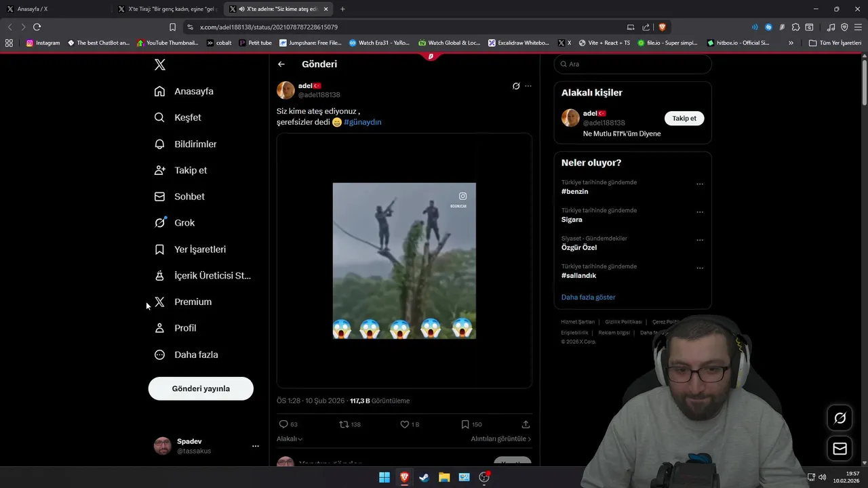
Task: Open the Anasayfa home page
Action: coord(184,91)
